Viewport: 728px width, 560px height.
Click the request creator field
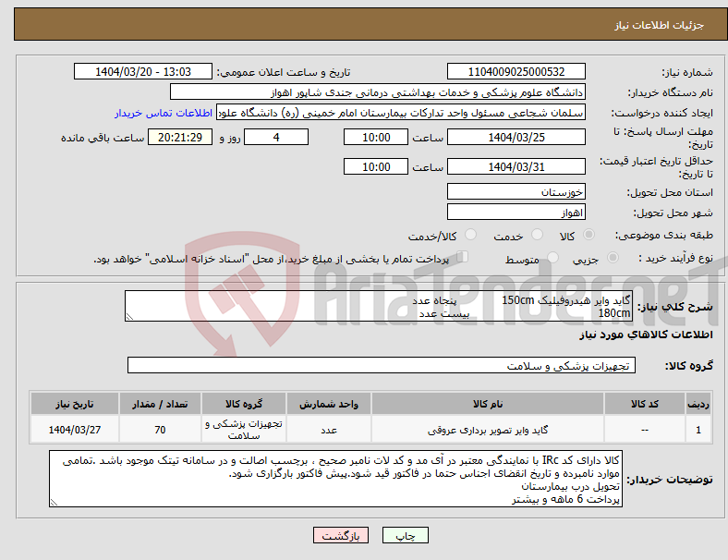click(401, 113)
